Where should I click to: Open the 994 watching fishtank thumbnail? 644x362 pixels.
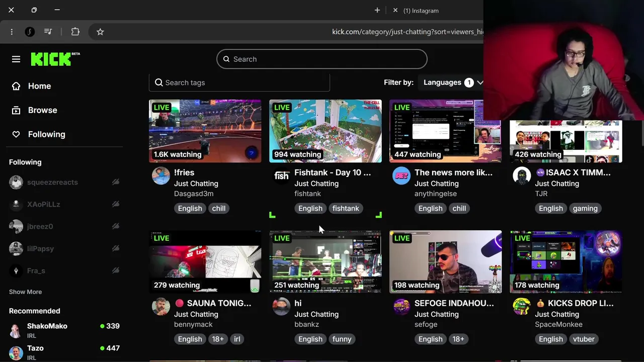326,131
